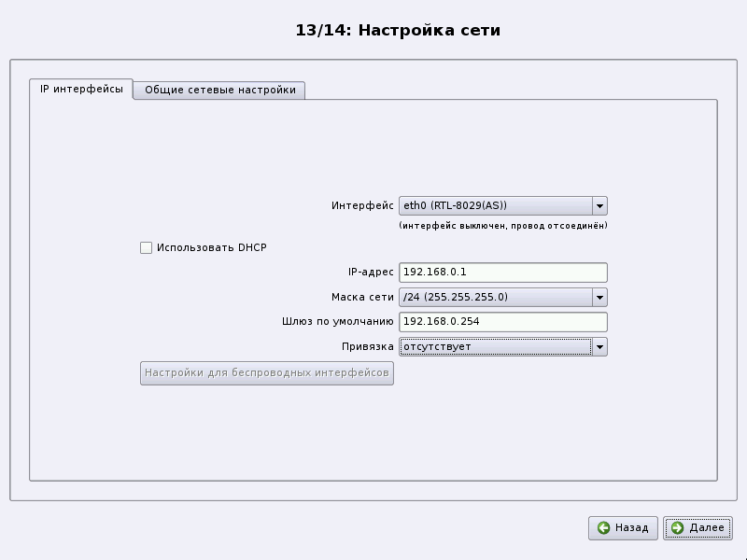Toggle the Использовать DHCP checkbox

click(x=146, y=247)
